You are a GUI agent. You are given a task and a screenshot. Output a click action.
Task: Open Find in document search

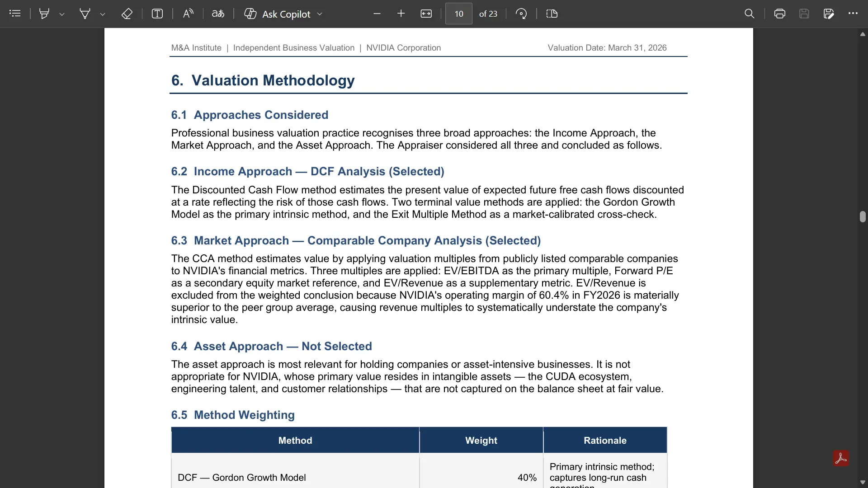click(750, 14)
